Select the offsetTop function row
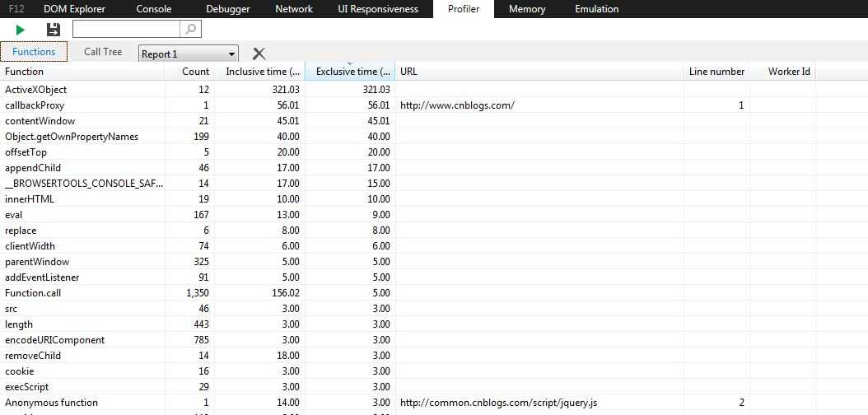868x415 pixels. pos(434,152)
